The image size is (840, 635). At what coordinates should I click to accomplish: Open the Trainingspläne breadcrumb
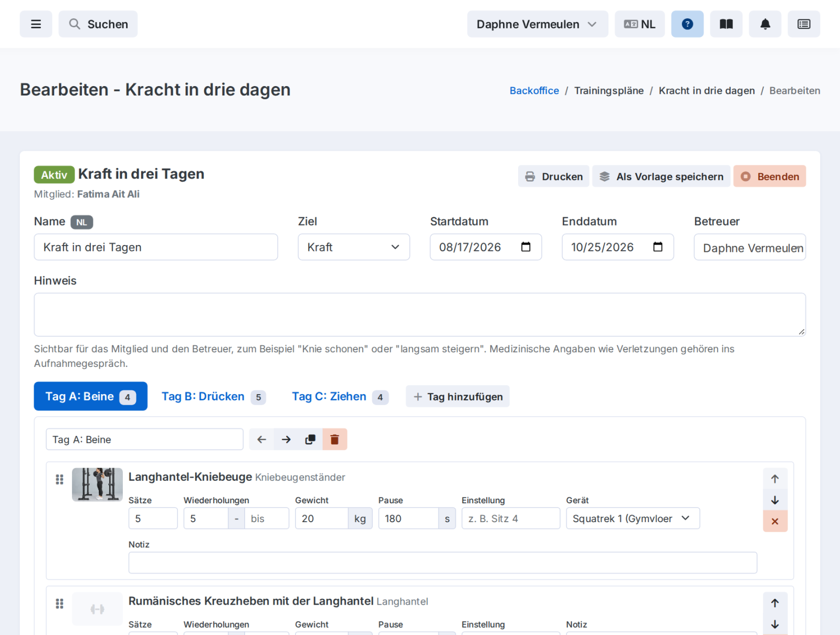pyautogui.click(x=608, y=91)
